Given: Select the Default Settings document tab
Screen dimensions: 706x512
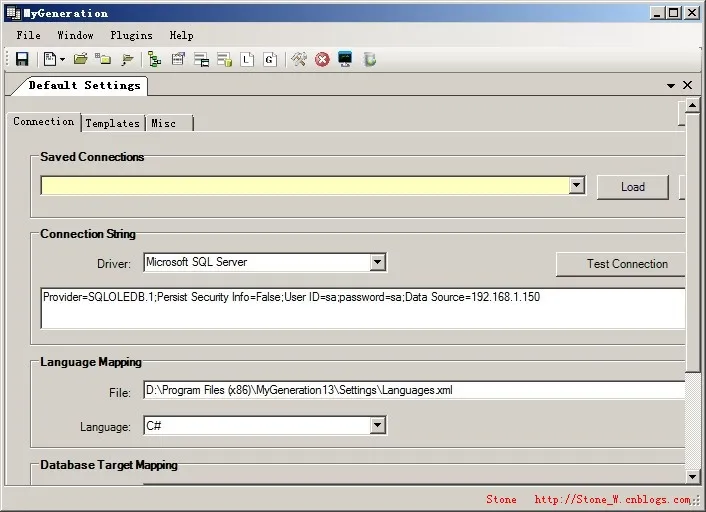Looking at the screenshot, I should (84, 86).
